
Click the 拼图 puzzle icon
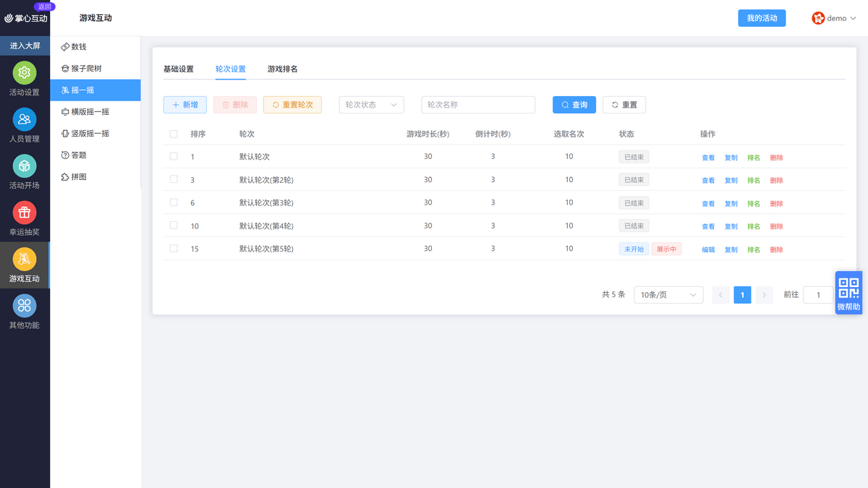65,176
